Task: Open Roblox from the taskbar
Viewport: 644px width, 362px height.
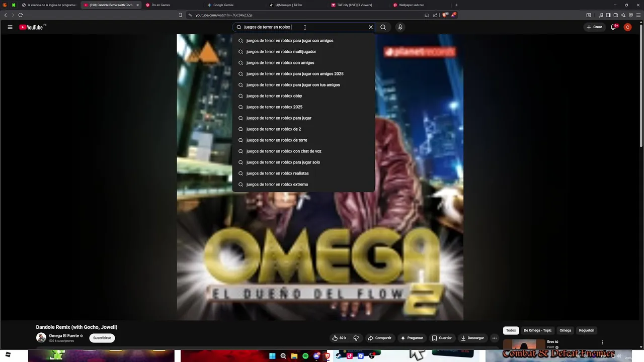Action: 361,356
